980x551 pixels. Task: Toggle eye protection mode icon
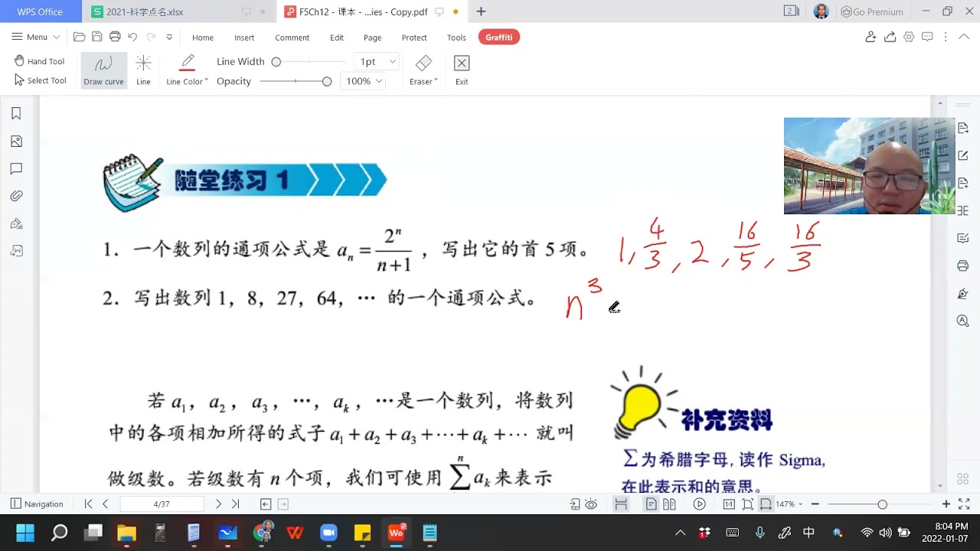tap(591, 504)
